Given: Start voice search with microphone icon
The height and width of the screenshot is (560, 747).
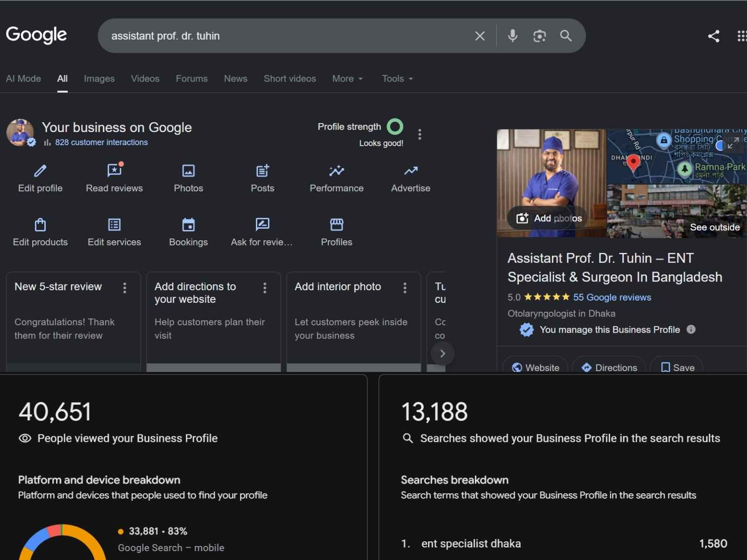Looking at the screenshot, I should [513, 36].
